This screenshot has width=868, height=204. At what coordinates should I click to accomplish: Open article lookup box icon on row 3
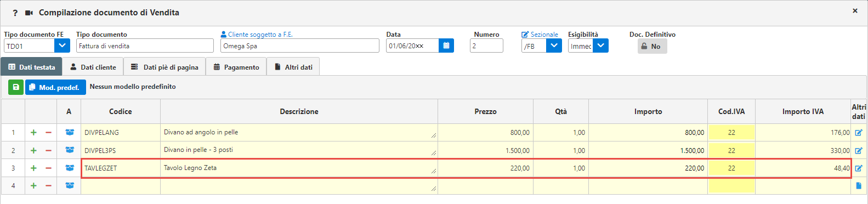point(70,168)
